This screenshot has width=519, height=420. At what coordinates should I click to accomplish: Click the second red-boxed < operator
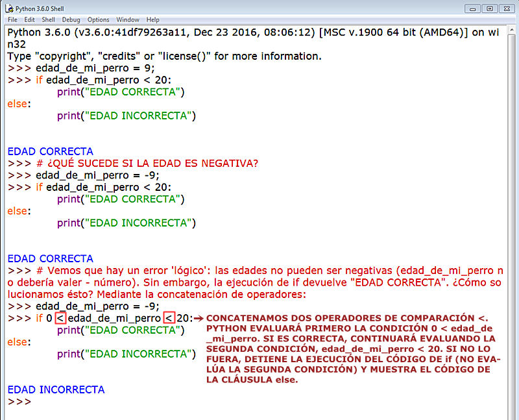tap(167, 318)
